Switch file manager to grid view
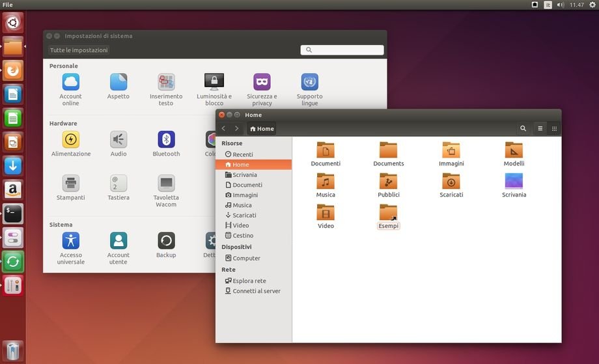This screenshot has height=364, width=599. coord(554,129)
